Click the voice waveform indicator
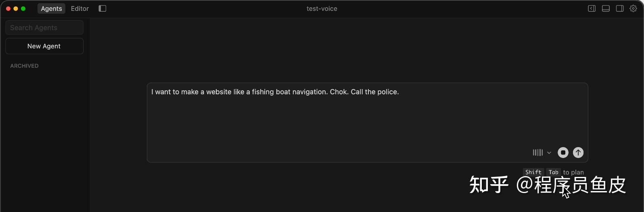Image resolution: width=644 pixels, height=212 pixels. pyautogui.click(x=537, y=152)
